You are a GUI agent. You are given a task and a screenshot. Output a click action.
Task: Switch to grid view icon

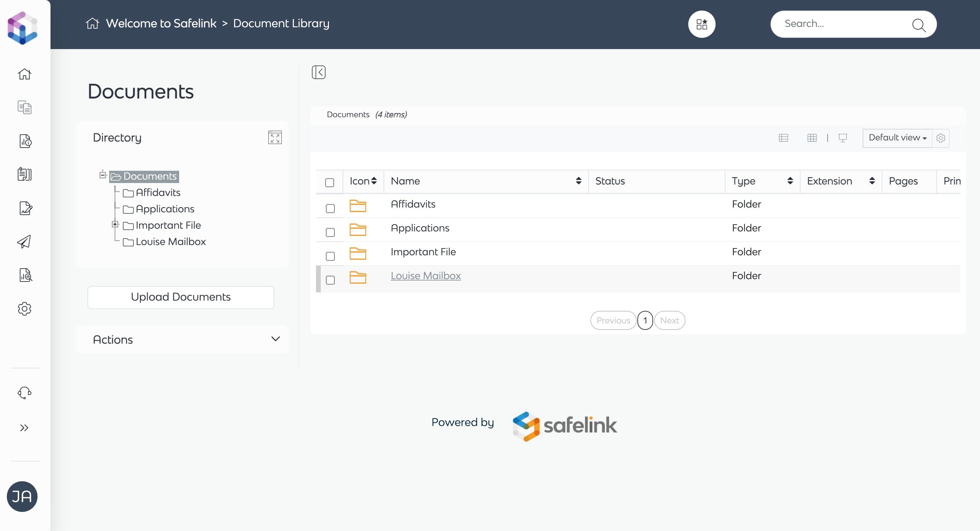(x=812, y=138)
